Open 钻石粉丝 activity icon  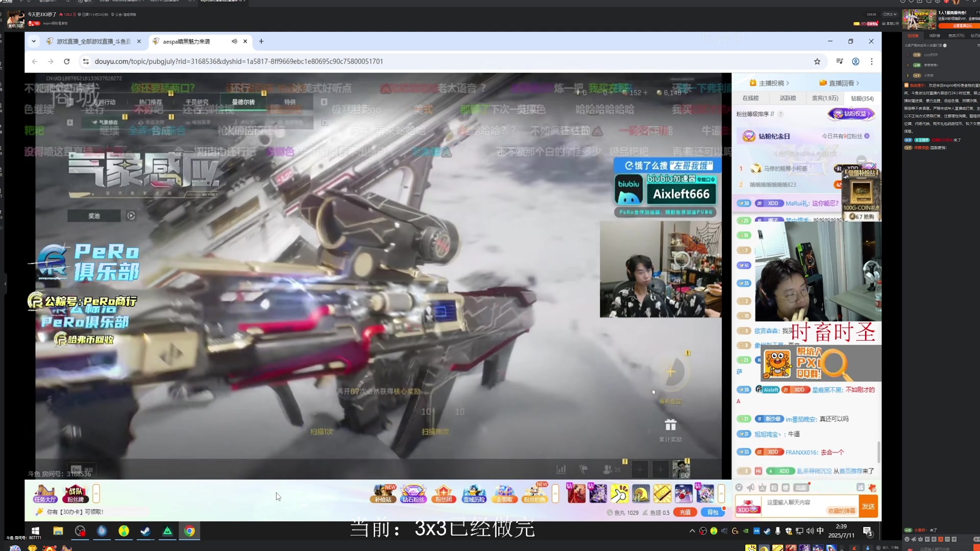[413, 494]
